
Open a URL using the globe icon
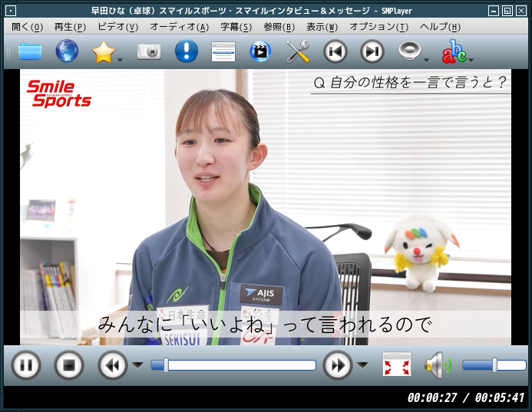pyautogui.click(x=67, y=51)
